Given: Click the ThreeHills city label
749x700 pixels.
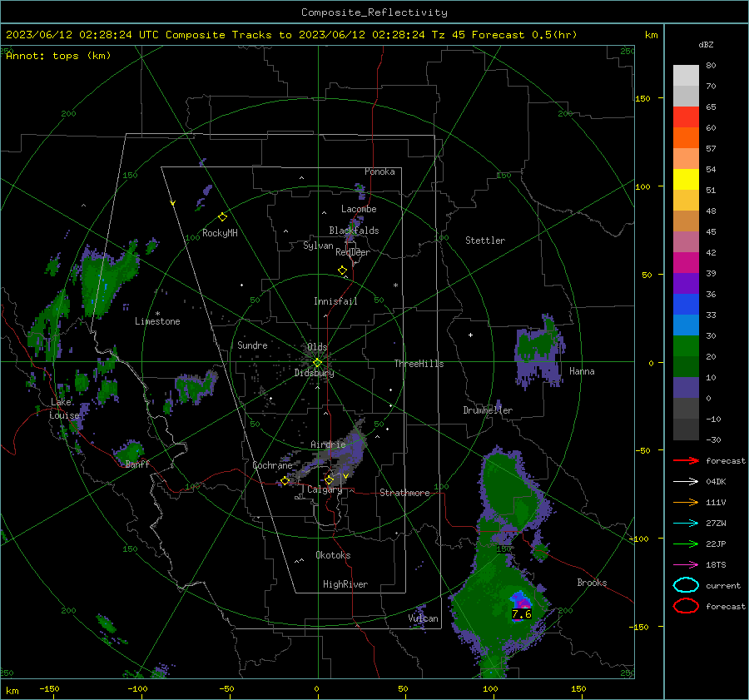Looking at the screenshot, I should (419, 364).
